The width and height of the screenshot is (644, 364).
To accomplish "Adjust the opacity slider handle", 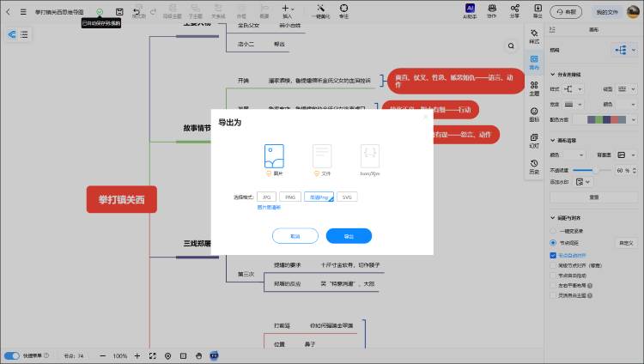I will click(x=596, y=170).
